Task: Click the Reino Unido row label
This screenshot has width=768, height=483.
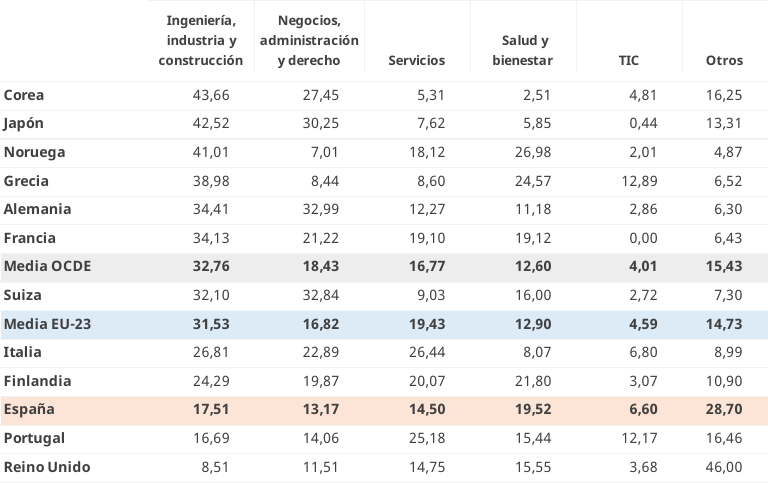Action: tap(47, 467)
